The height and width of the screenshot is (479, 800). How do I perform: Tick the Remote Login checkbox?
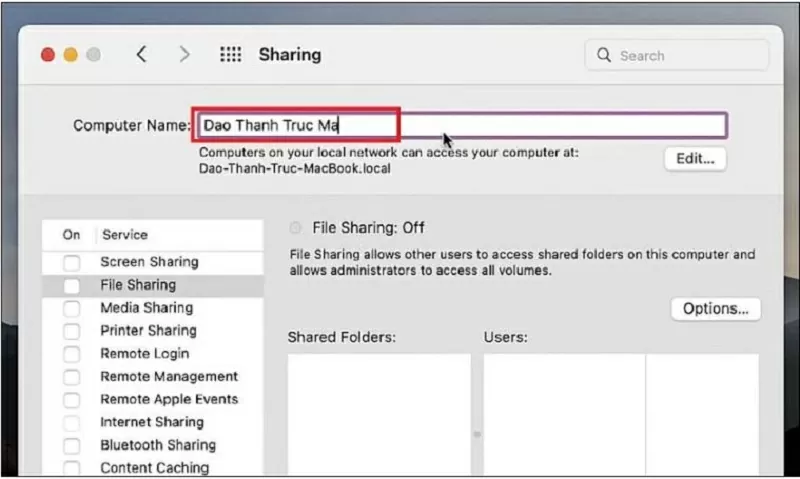tap(71, 354)
